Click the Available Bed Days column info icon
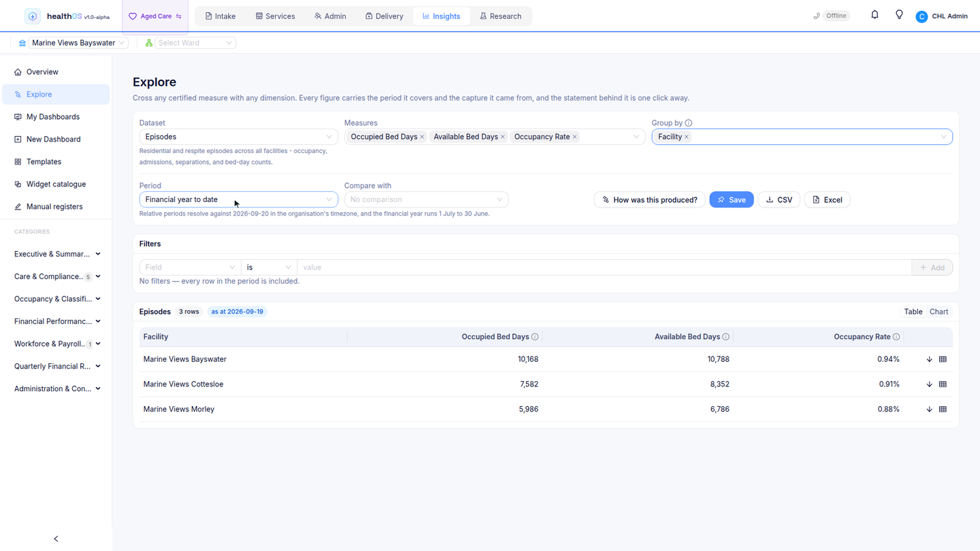Viewport: 980px width, 551px height. pyautogui.click(x=726, y=337)
